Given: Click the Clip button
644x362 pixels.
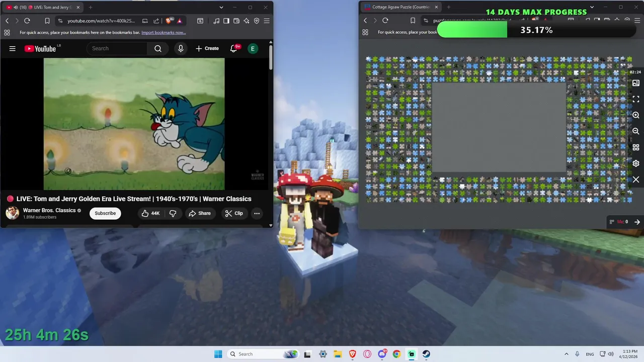Looking at the screenshot, I should pyautogui.click(x=234, y=213).
